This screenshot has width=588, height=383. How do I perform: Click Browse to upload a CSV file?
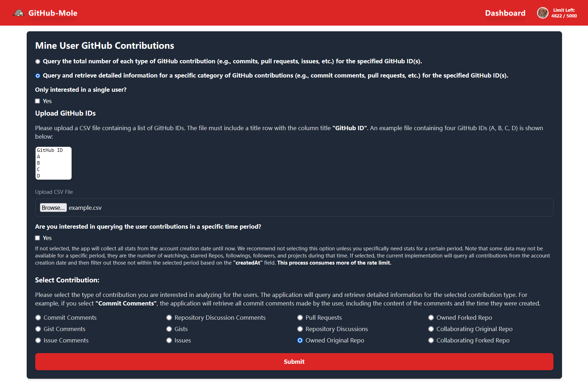pos(53,208)
